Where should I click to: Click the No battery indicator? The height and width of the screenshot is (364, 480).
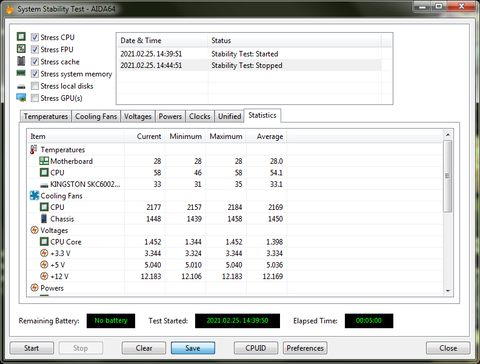pyautogui.click(x=111, y=321)
